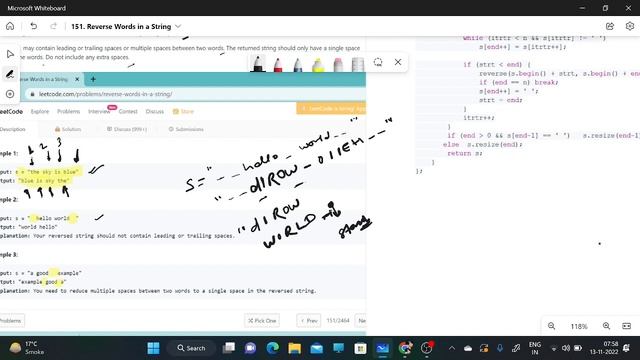Screen dimensions: 640x360
Task: Open the OneDrive tray icon
Action: [x=468, y=348]
